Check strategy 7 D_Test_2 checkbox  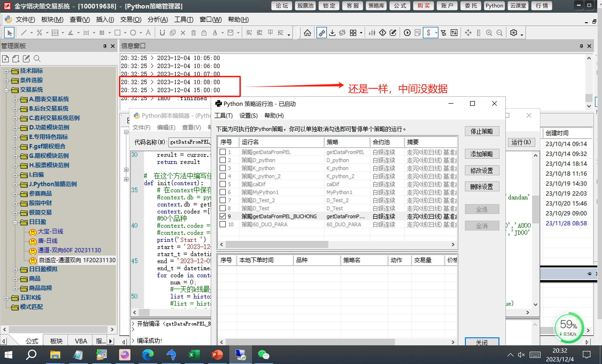pos(223,200)
